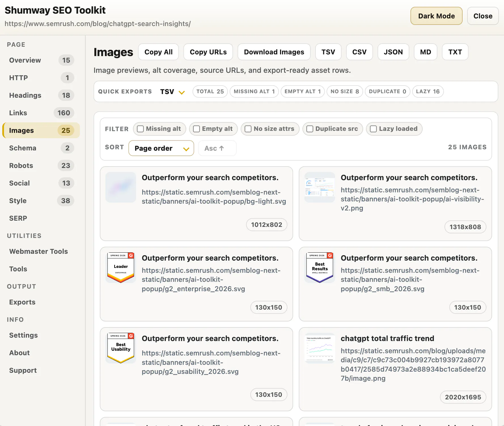Close the SEO Toolkit panel
This screenshot has width=504, height=426.
click(483, 16)
